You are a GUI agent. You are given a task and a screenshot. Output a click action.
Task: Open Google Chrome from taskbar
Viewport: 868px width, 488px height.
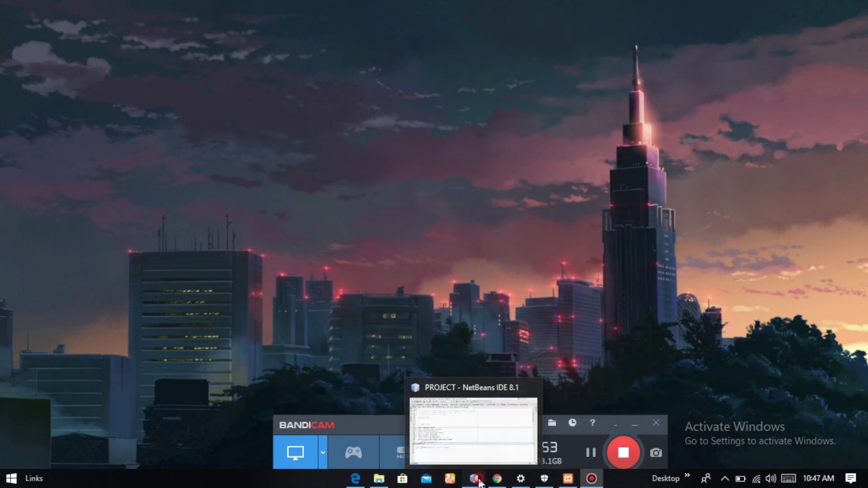(x=497, y=479)
